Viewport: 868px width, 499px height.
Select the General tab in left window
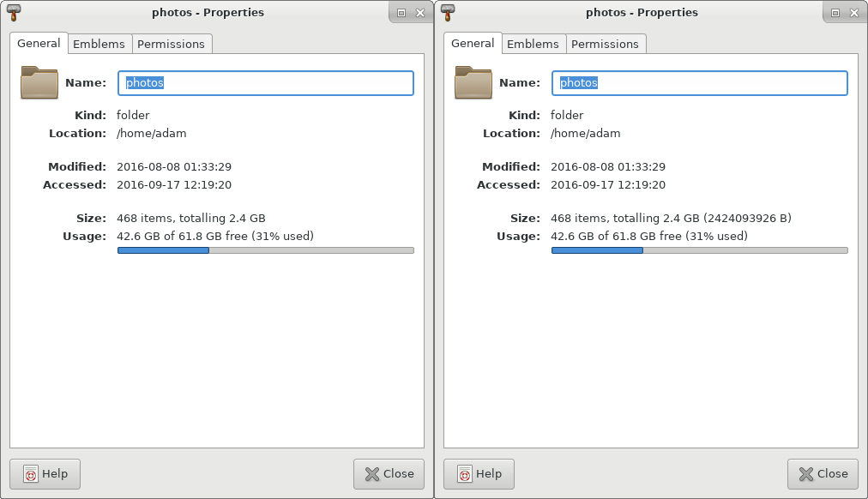(x=39, y=44)
